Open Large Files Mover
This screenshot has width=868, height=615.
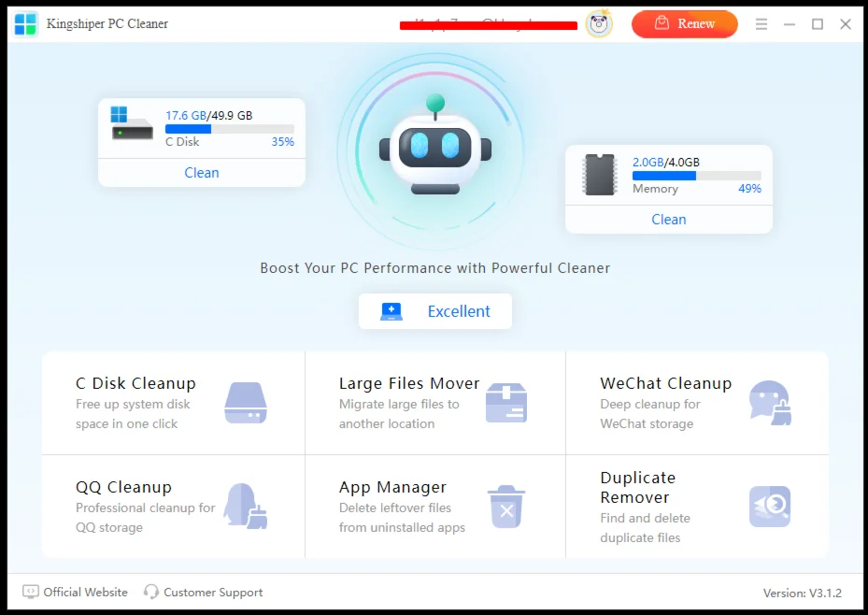point(435,403)
